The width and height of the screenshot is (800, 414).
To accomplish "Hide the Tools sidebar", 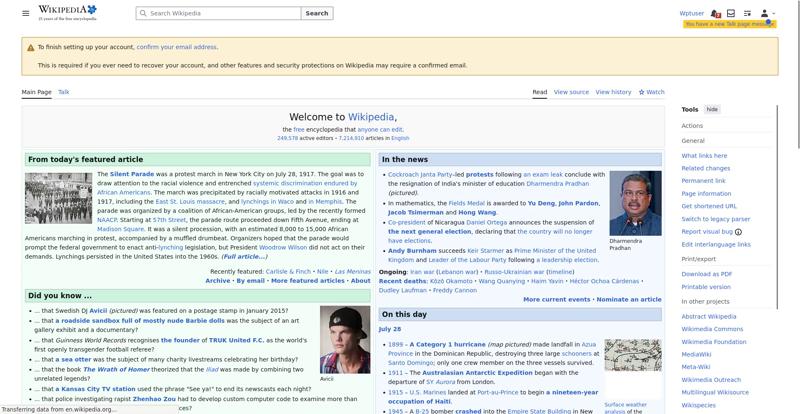I will click(x=712, y=109).
